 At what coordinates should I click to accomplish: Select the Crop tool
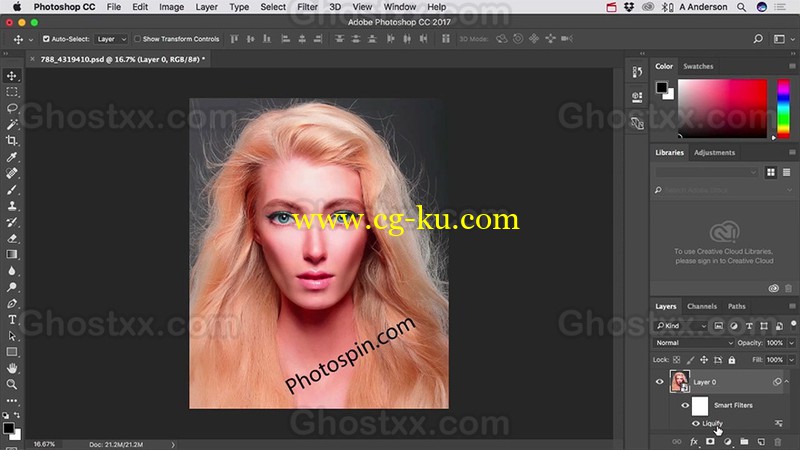(x=12, y=141)
